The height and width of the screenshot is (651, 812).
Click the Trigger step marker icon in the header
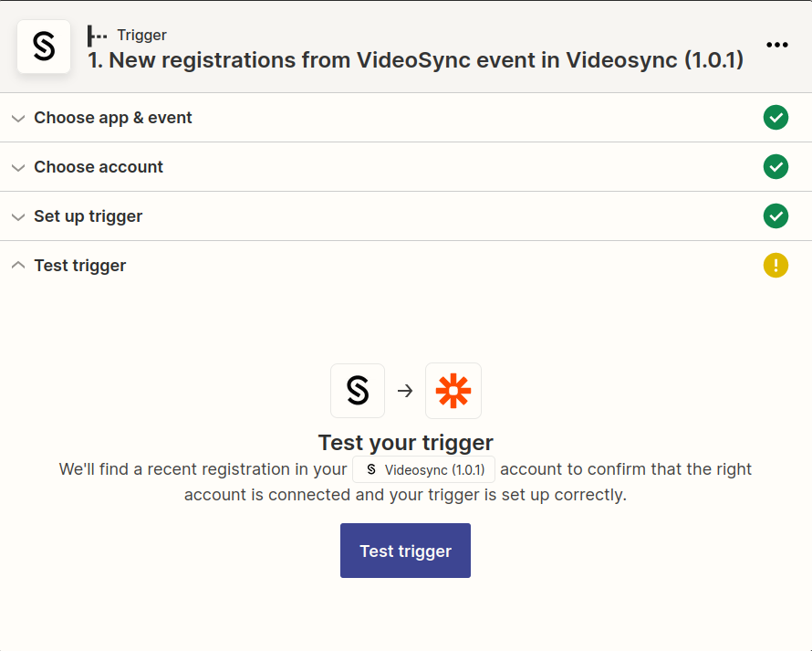[x=97, y=35]
